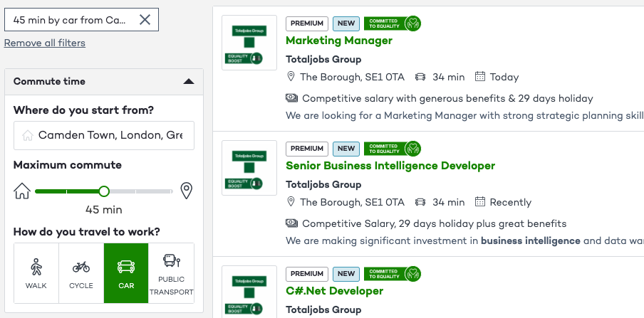644x318 pixels.
Task: Click Totaljobs Group logo on Marketing Manager
Action: coord(249,43)
